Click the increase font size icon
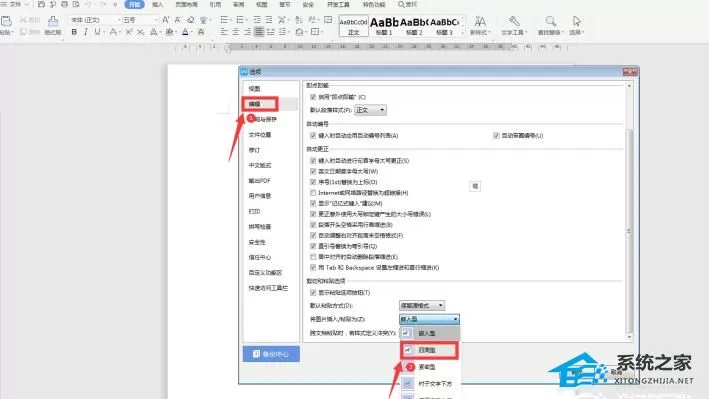 (165, 20)
